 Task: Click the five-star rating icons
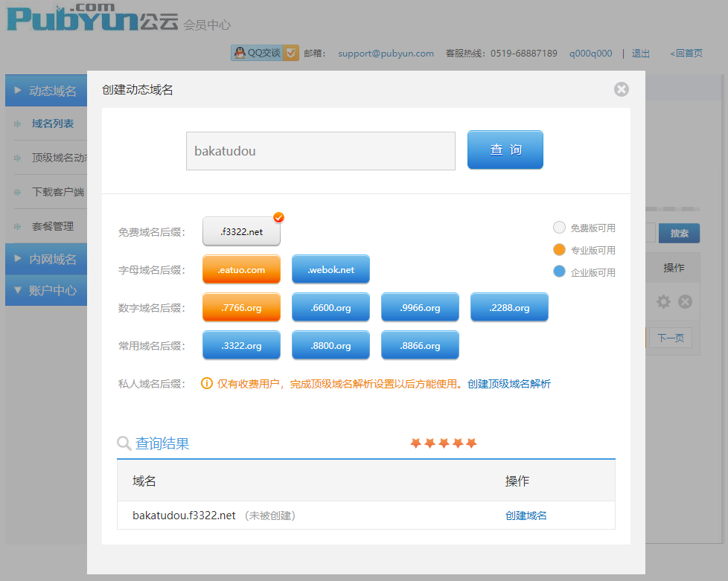[x=443, y=443]
